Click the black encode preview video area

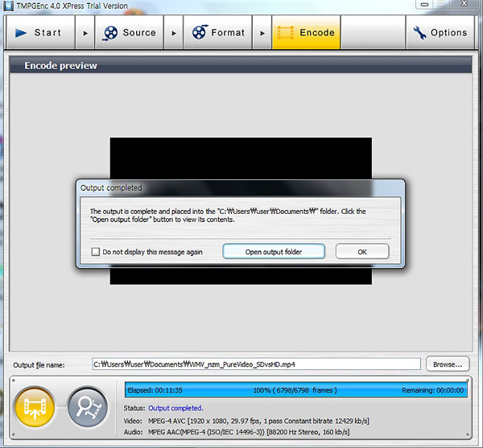click(241, 158)
